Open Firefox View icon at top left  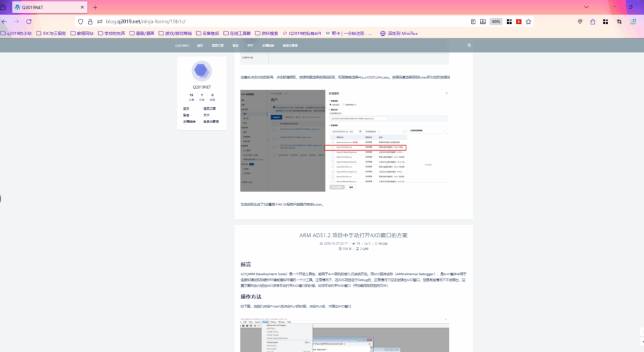point(3,7)
